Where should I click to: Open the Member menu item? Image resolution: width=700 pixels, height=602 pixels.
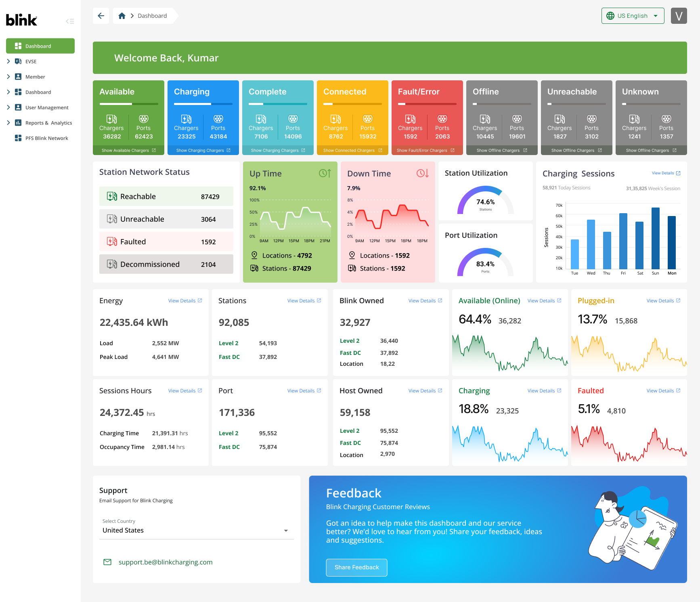tap(35, 77)
